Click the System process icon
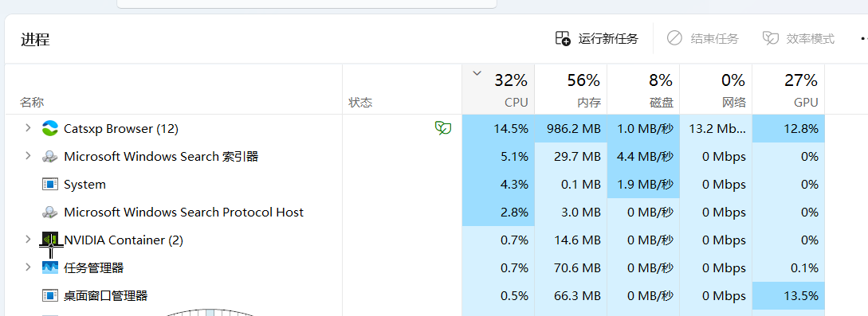The width and height of the screenshot is (868, 316). click(x=50, y=184)
